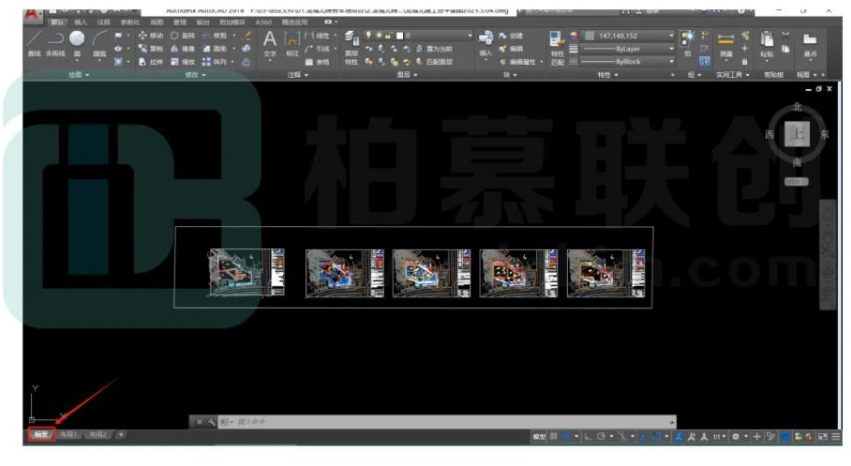Click the Fillet (圆角) tool
The height and width of the screenshot is (466, 851).
[215, 48]
